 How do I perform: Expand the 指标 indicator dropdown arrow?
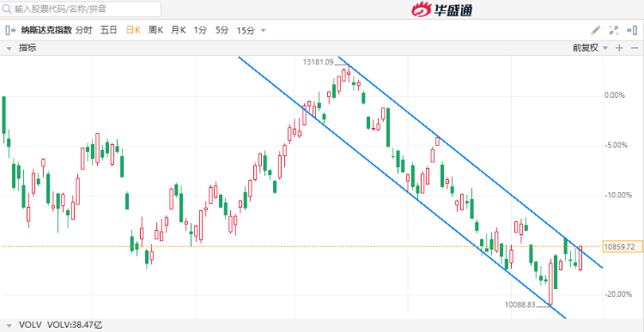coord(9,48)
